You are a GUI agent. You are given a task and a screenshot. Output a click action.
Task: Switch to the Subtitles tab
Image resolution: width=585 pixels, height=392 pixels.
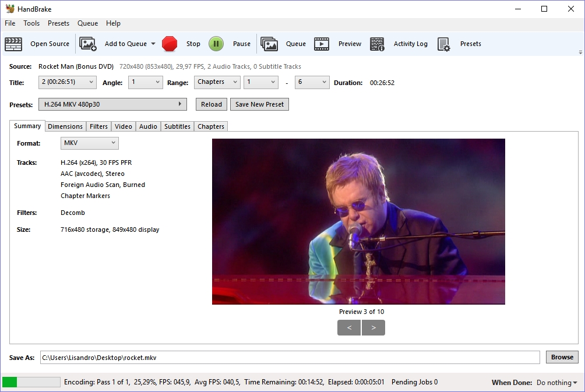click(x=177, y=126)
